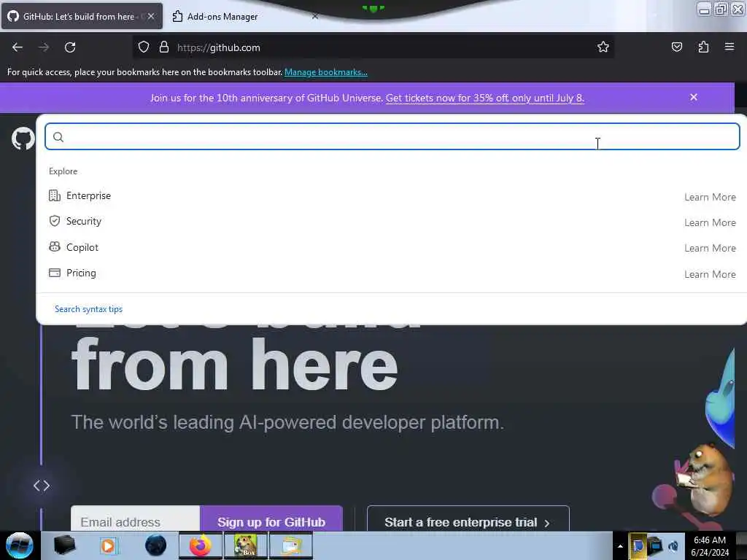747x560 pixels.
Task: Click the Pricing card icon
Action: click(54, 273)
